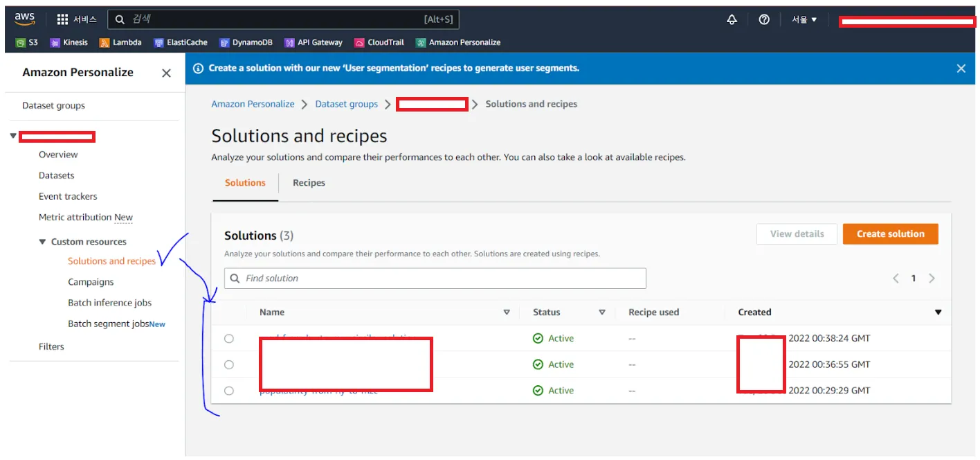Dismiss the User segmentation info banner
The height and width of the screenshot is (460, 980).
click(x=961, y=69)
